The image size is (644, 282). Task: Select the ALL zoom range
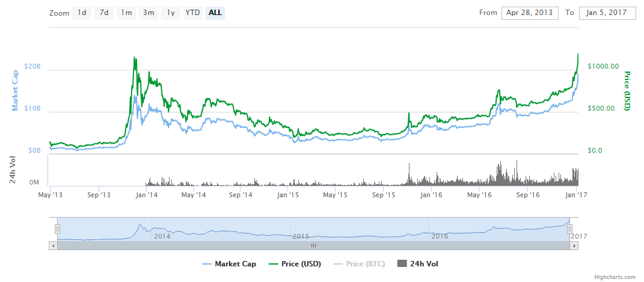coord(215,13)
